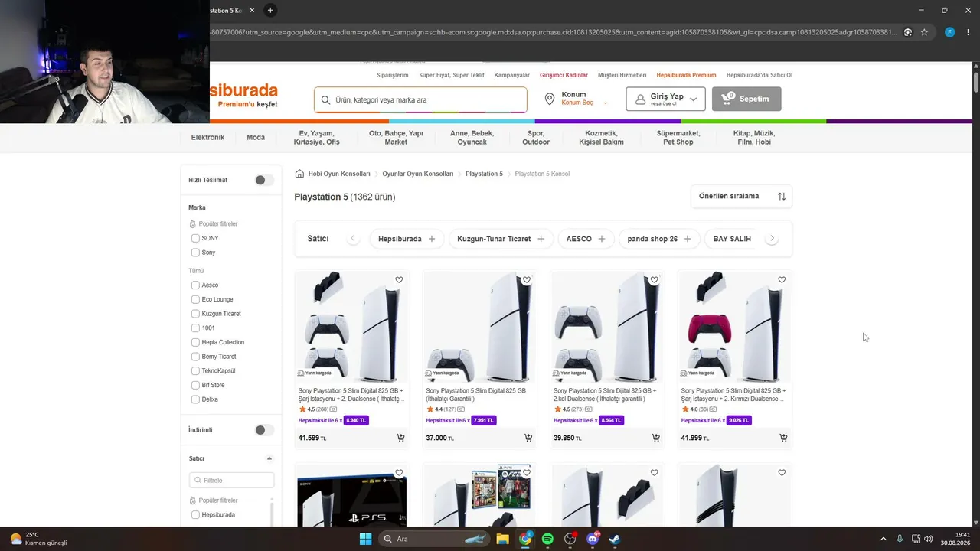
Task: Check Hepsiburada checkbox in Satıcı filter list
Action: coord(195,515)
